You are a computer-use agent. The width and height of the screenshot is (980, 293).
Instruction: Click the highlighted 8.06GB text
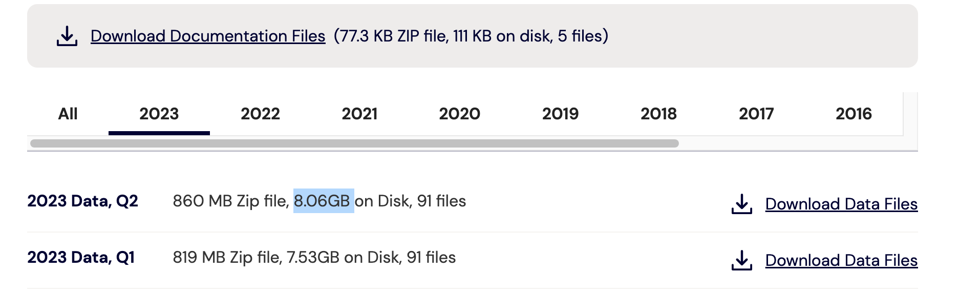[324, 201]
